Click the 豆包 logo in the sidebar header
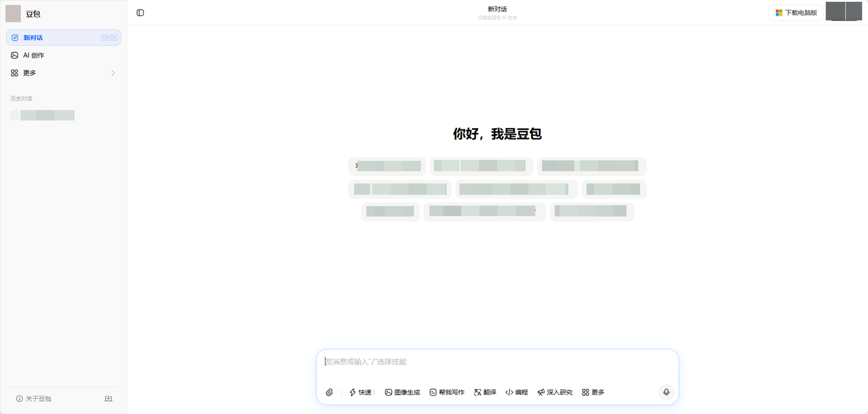This screenshot has width=868, height=414. click(x=14, y=14)
